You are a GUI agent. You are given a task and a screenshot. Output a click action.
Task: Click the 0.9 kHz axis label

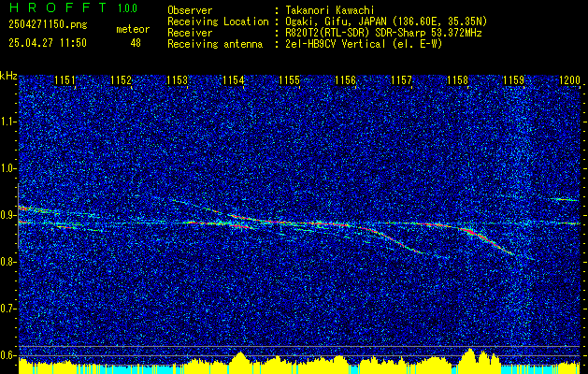click(x=8, y=215)
